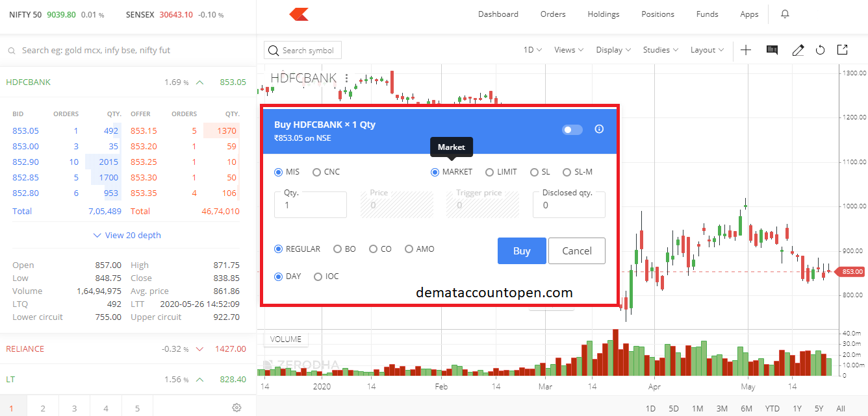This screenshot has width=868, height=416.
Task: Collapse the HDFCBANK market depth chevron
Action: 199,82
